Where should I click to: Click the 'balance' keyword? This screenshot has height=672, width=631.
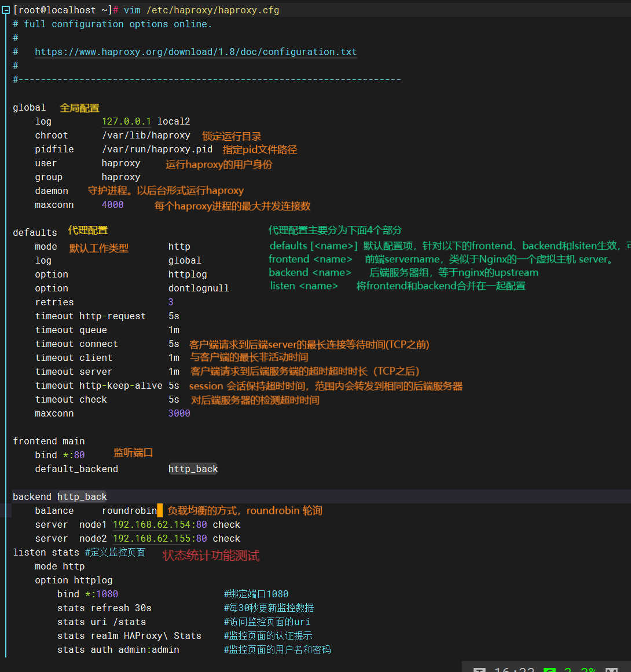coord(54,510)
